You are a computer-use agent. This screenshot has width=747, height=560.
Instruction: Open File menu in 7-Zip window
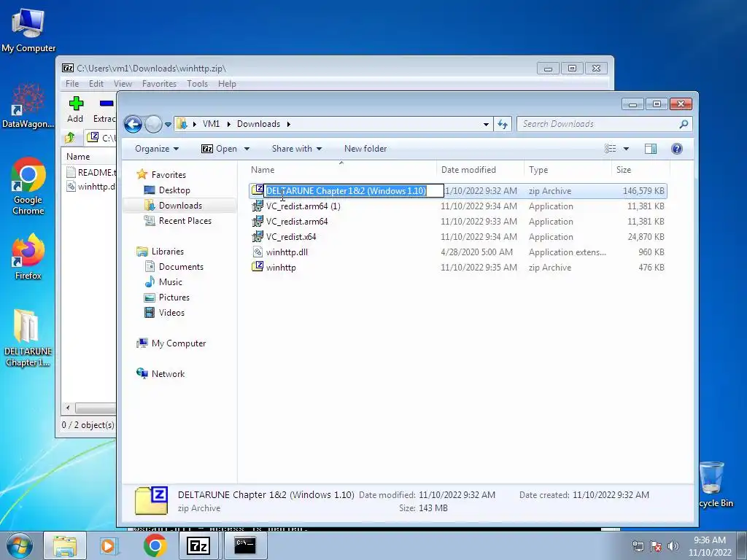coord(72,84)
